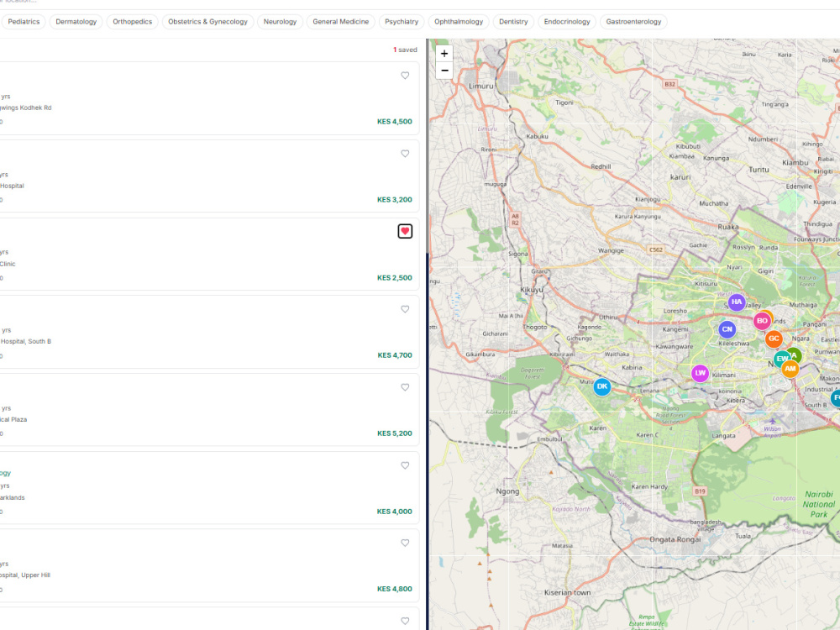Click the Kiserian town map label
This screenshot has height=630, width=840.
coord(567,592)
